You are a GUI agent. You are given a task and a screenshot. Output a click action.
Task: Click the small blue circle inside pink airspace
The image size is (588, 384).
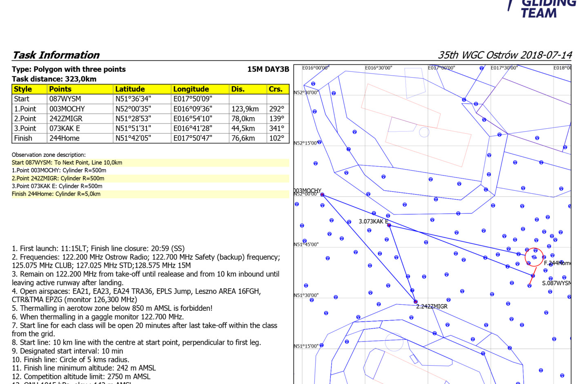tap(424, 132)
